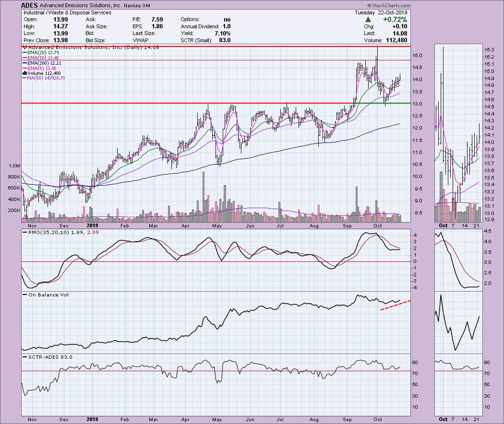This screenshot has height=424, width=504.
Task: Click the Industrial / Waste & Disposal Services text
Action: pos(66,12)
